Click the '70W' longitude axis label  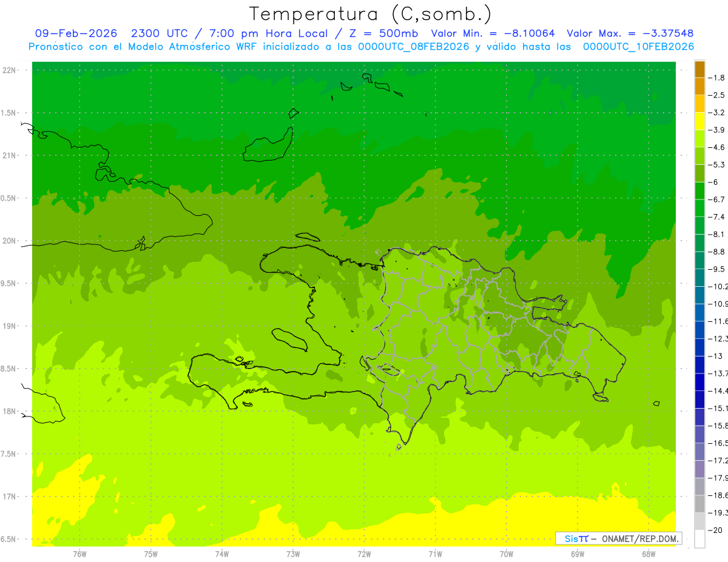507,555
